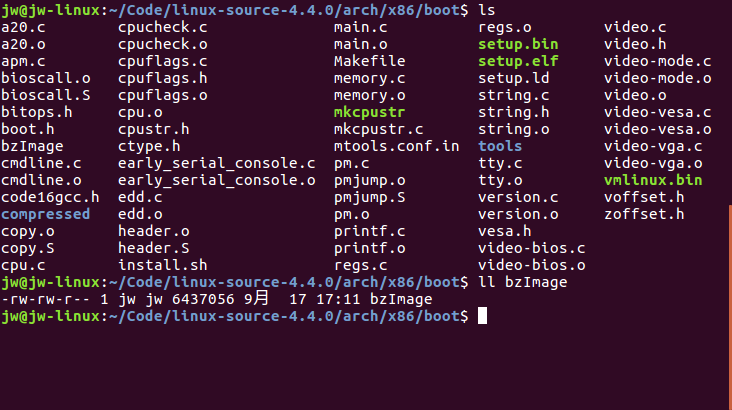Select the vmlinux.bin file name
Image resolution: width=732 pixels, height=410 pixels.
click(x=653, y=180)
